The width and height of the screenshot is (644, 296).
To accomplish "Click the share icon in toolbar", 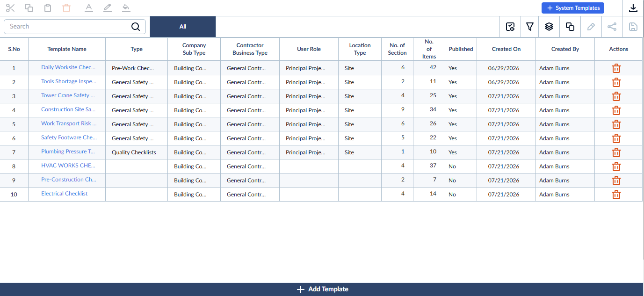I will point(612,27).
